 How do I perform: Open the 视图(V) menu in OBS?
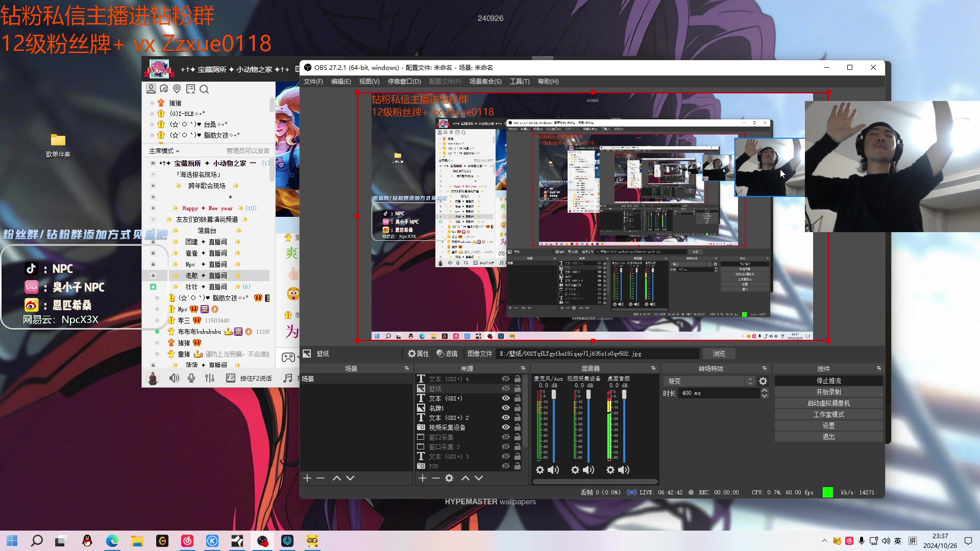pyautogui.click(x=369, y=82)
